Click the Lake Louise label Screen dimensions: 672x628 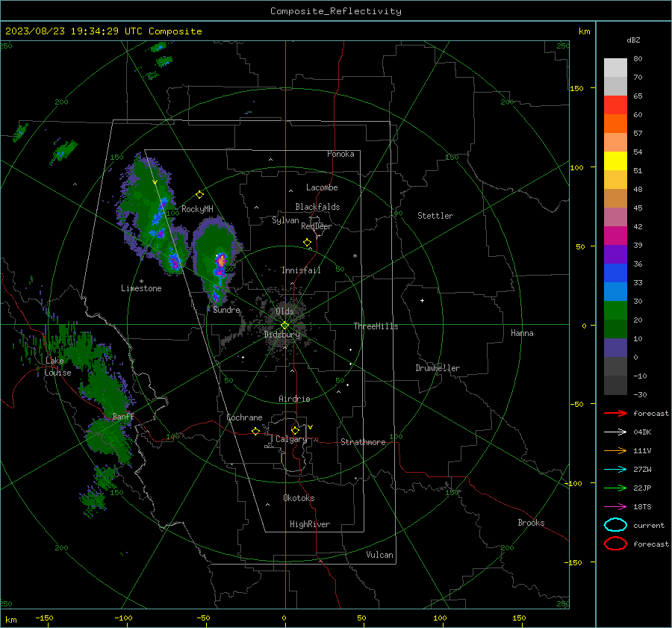pyautogui.click(x=57, y=367)
